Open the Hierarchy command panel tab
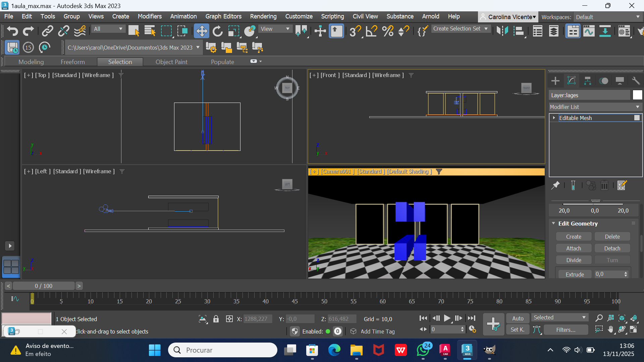The image size is (644, 362). click(x=587, y=81)
